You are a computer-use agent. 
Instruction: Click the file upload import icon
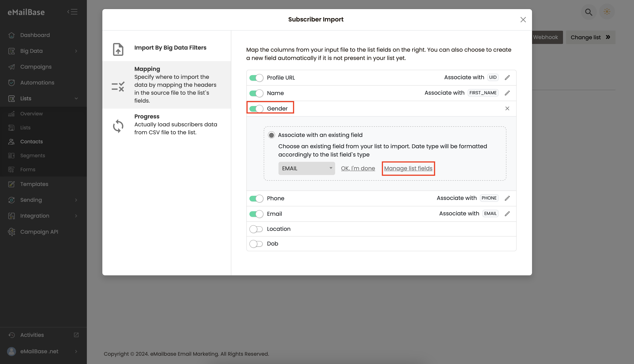click(x=118, y=49)
